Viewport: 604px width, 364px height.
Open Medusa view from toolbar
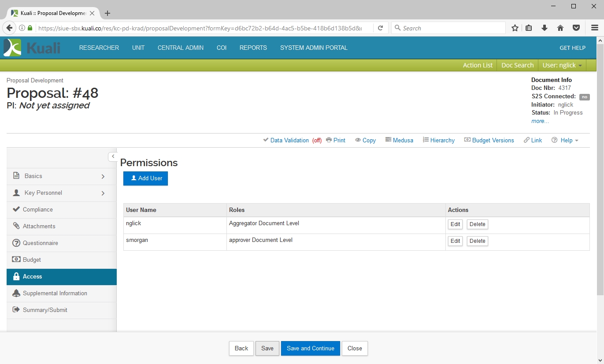pos(399,140)
